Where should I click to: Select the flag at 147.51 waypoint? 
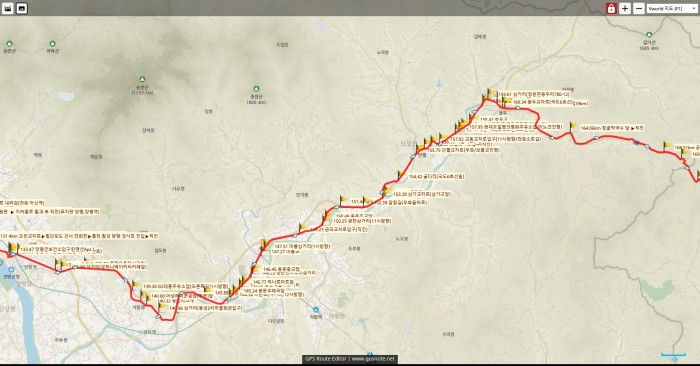pyautogui.click(x=264, y=244)
